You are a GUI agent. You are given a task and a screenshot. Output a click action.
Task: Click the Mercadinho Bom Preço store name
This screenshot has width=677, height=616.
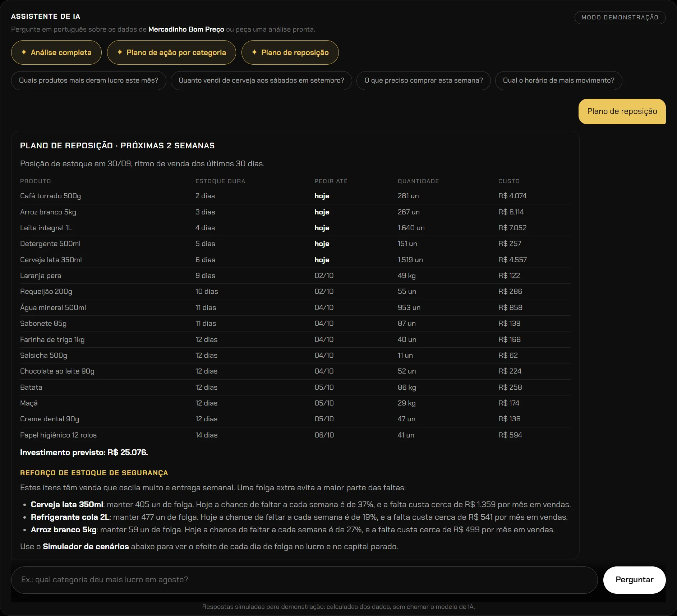click(x=186, y=29)
